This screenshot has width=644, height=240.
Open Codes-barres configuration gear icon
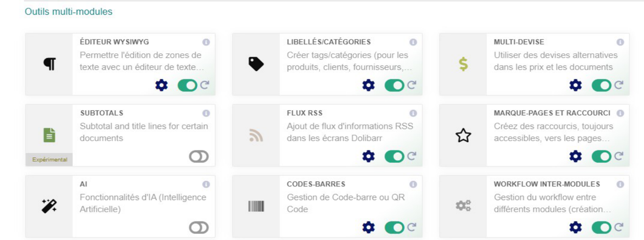click(368, 227)
